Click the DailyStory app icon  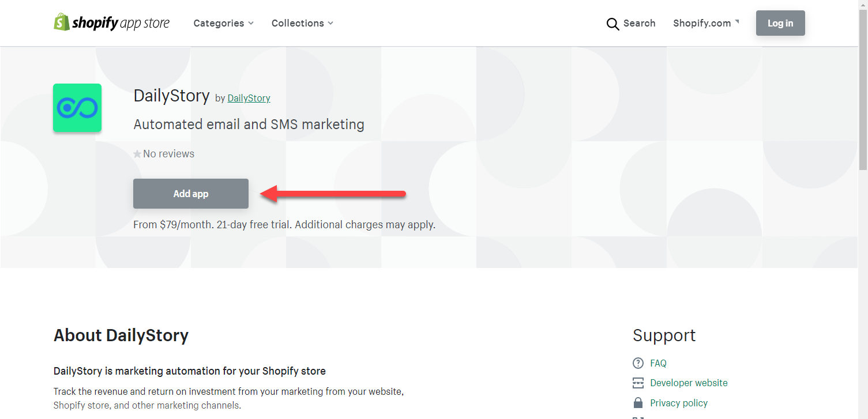coord(77,108)
